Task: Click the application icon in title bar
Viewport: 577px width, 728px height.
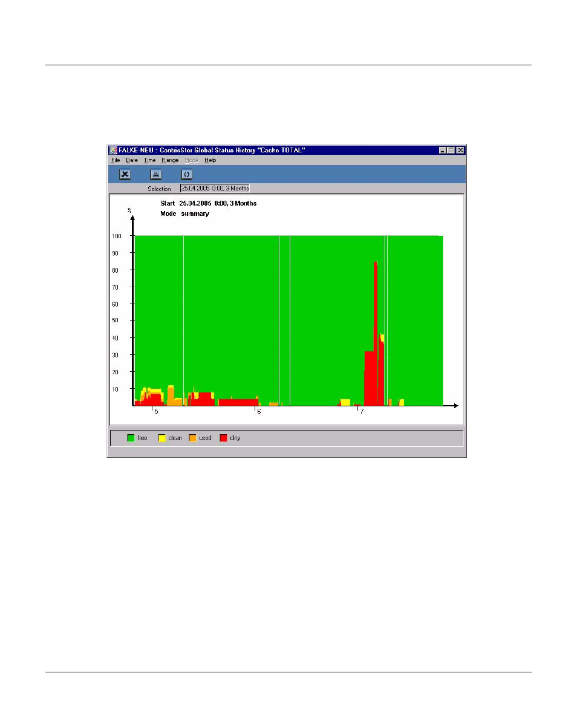Action: tap(113, 150)
